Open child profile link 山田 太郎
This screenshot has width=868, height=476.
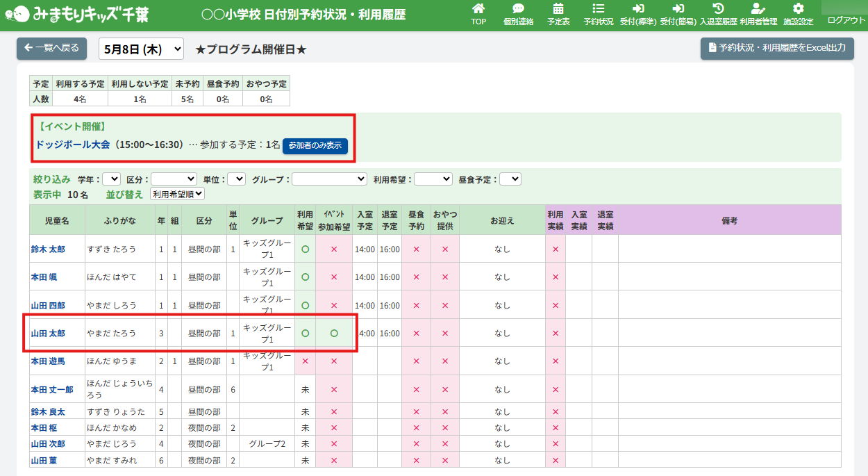click(x=48, y=334)
